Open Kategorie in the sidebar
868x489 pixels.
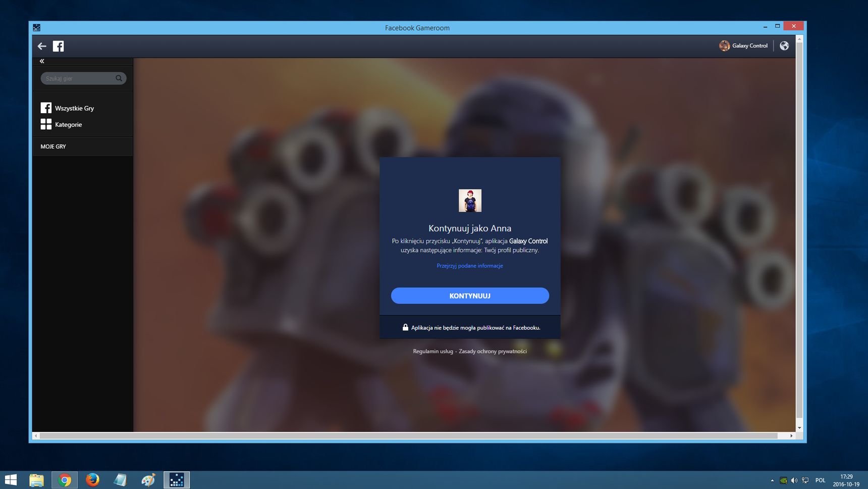[x=62, y=124]
